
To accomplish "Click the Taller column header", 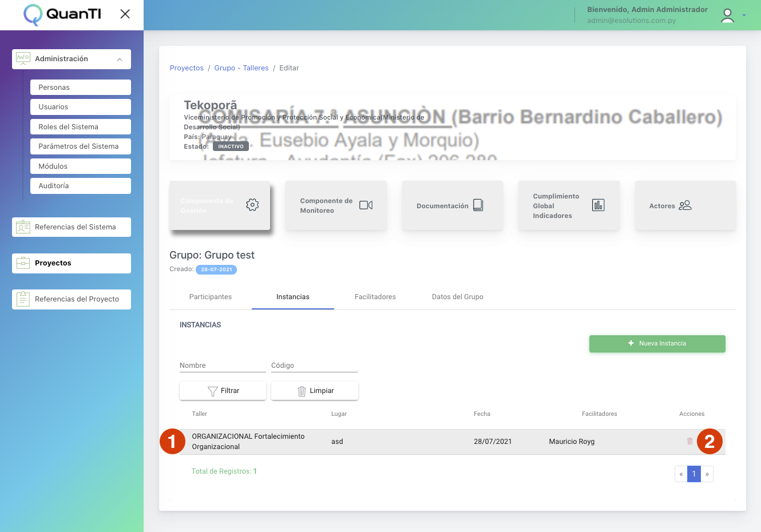I will point(200,414).
